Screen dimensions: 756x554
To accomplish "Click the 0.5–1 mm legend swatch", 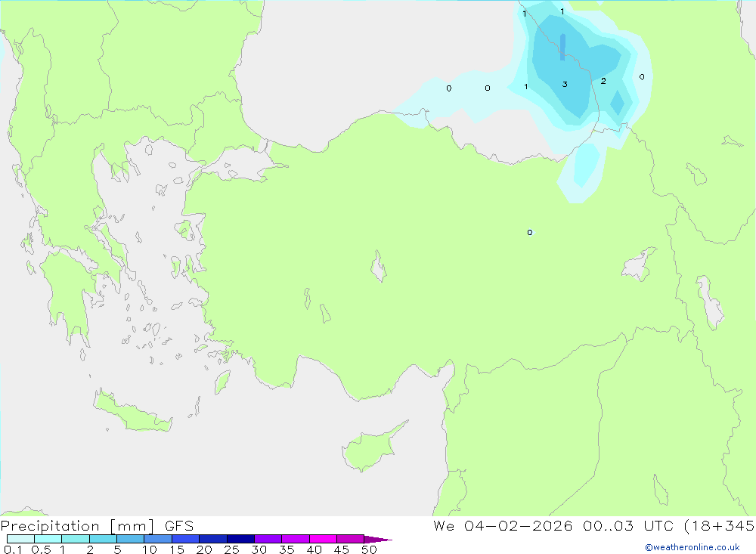I will 48,539.
